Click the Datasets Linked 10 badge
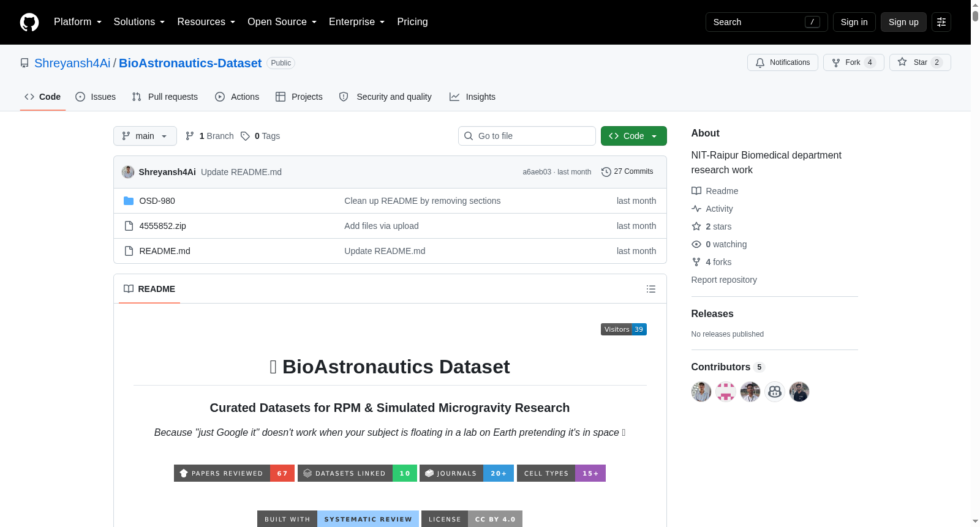This screenshot has height=527, width=980. (x=357, y=473)
